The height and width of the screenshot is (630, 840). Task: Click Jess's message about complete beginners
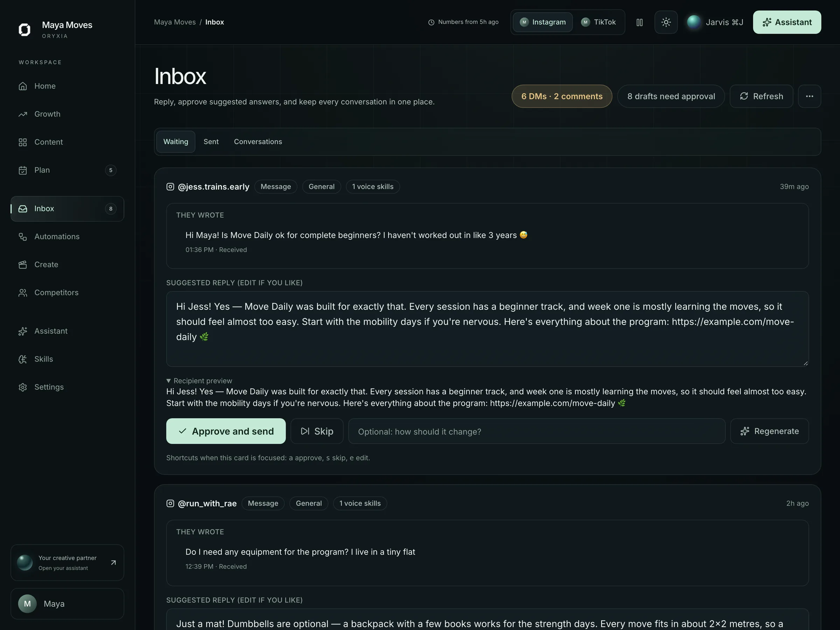click(x=356, y=235)
